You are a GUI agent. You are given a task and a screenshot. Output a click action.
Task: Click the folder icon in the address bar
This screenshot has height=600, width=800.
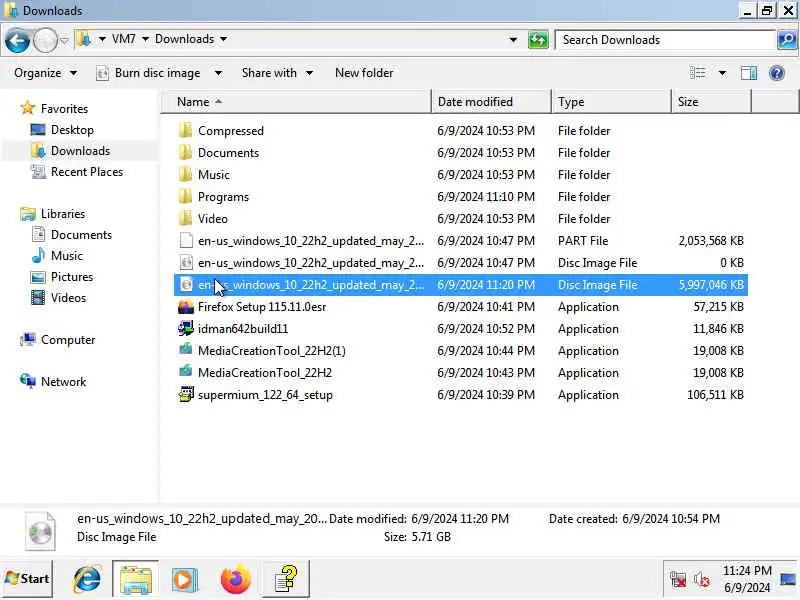coord(84,39)
